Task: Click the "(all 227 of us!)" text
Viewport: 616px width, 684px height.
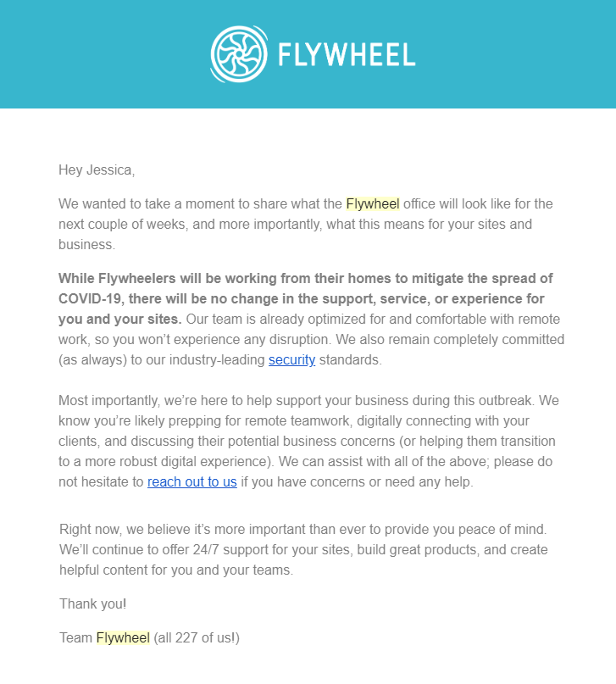Action: 197,637
